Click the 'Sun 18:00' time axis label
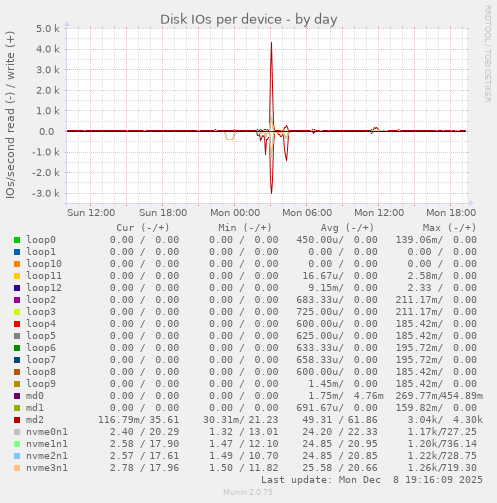The image size is (497, 503). [163, 213]
